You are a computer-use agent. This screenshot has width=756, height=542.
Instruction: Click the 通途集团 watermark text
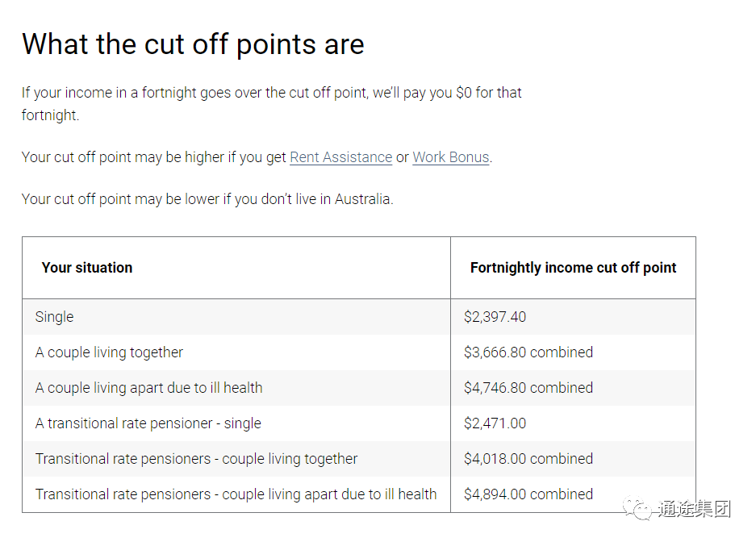[695, 509]
